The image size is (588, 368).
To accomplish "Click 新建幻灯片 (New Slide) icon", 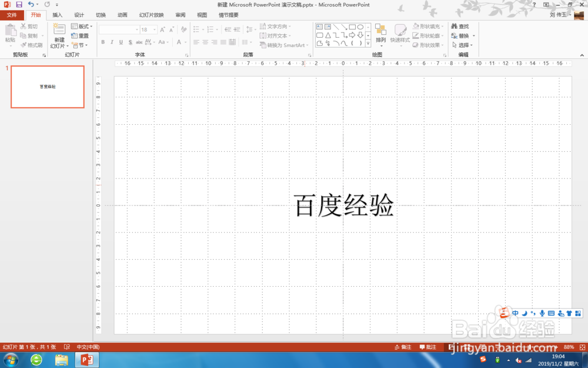I will pyautogui.click(x=59, y=29).
